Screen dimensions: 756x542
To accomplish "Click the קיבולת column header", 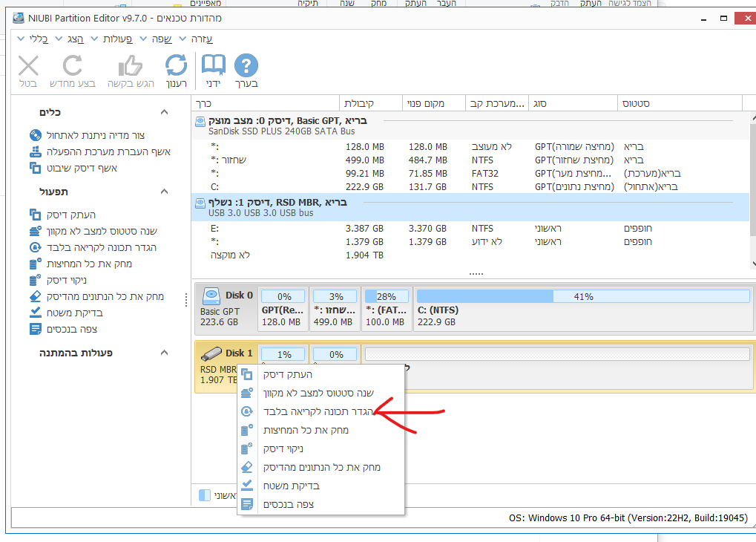I will 369,103.
